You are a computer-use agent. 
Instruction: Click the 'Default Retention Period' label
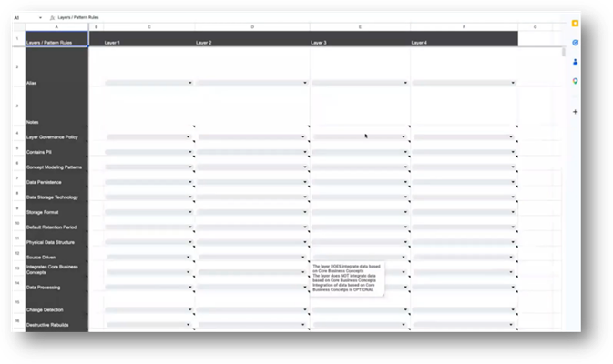point(51,227)
